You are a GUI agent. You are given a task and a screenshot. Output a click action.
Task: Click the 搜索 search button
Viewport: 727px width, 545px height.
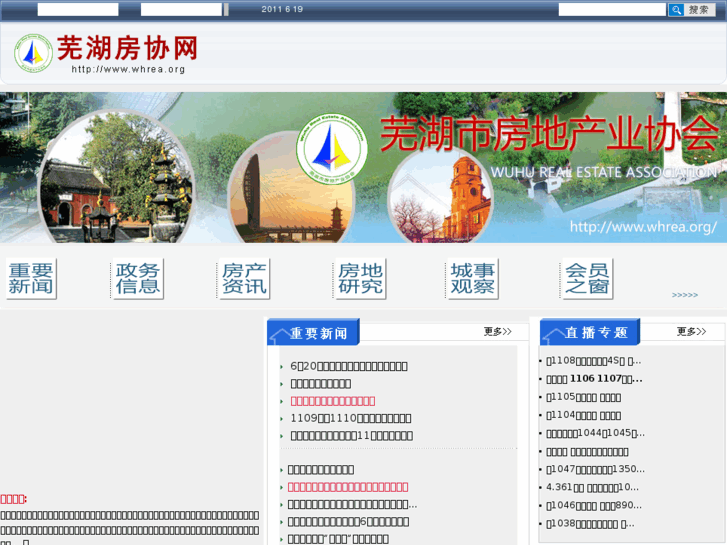[x=699, y=10]
